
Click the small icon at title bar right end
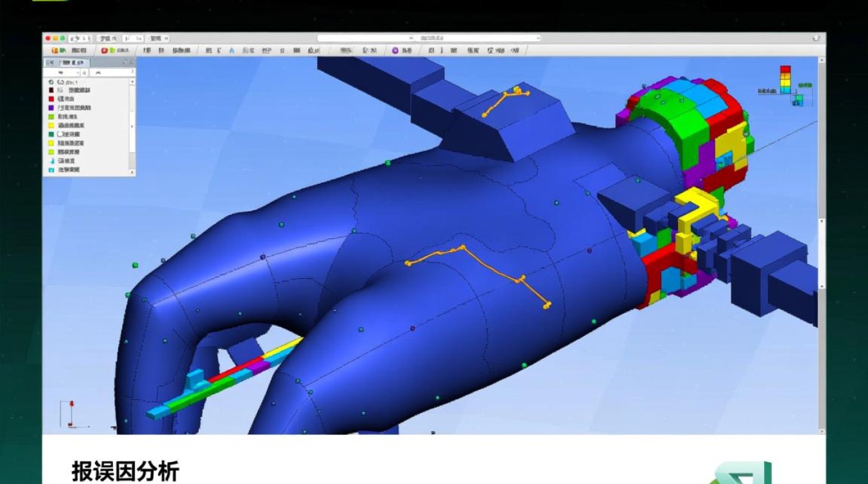[x=816, y=38]
